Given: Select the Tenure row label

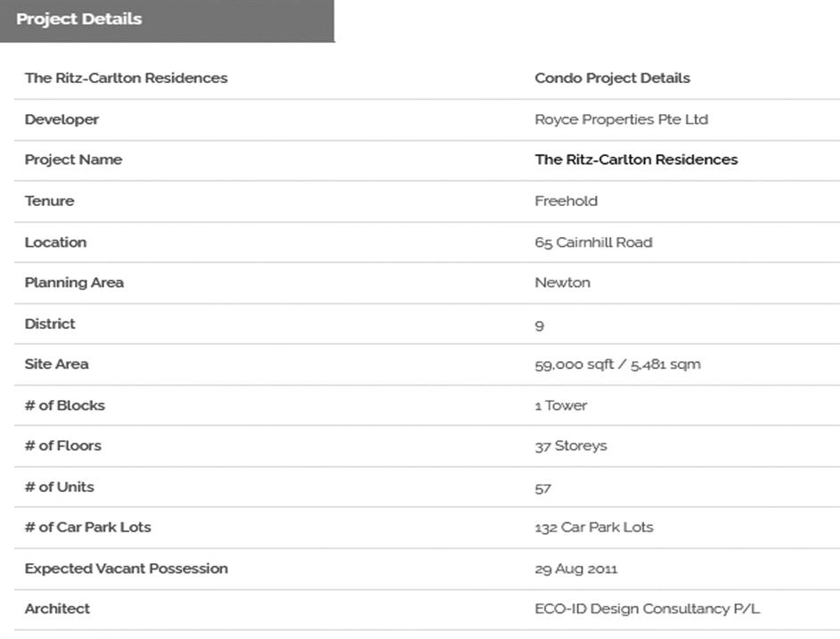Looking at the screenshot, I should point(49,201).
